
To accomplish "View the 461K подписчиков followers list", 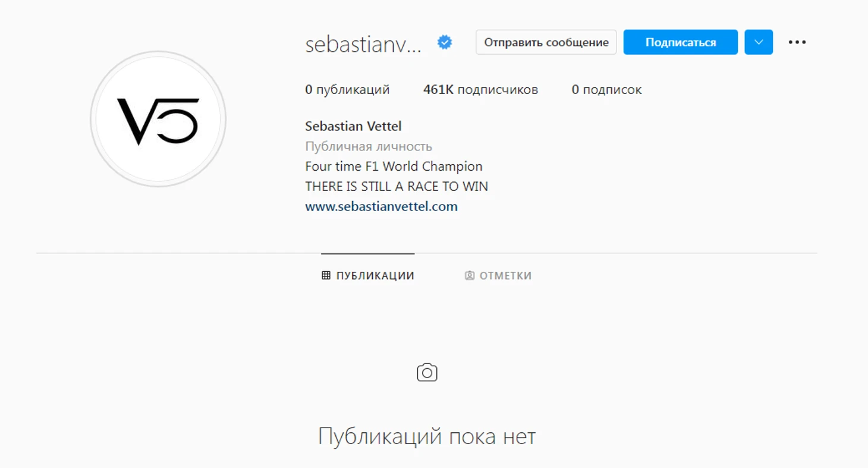I will (x=480, y=90).
